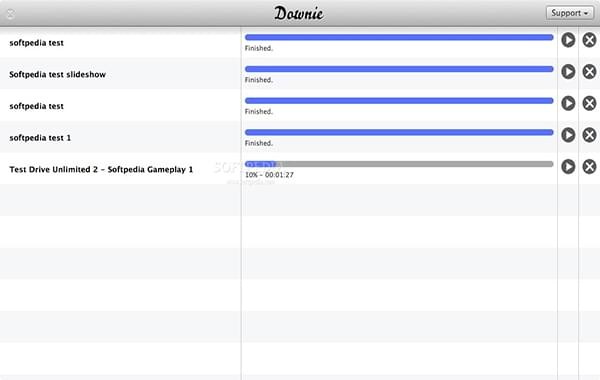
Task: Click 'Finished.' status of softpedia test 1
Action: coord(259,143)
